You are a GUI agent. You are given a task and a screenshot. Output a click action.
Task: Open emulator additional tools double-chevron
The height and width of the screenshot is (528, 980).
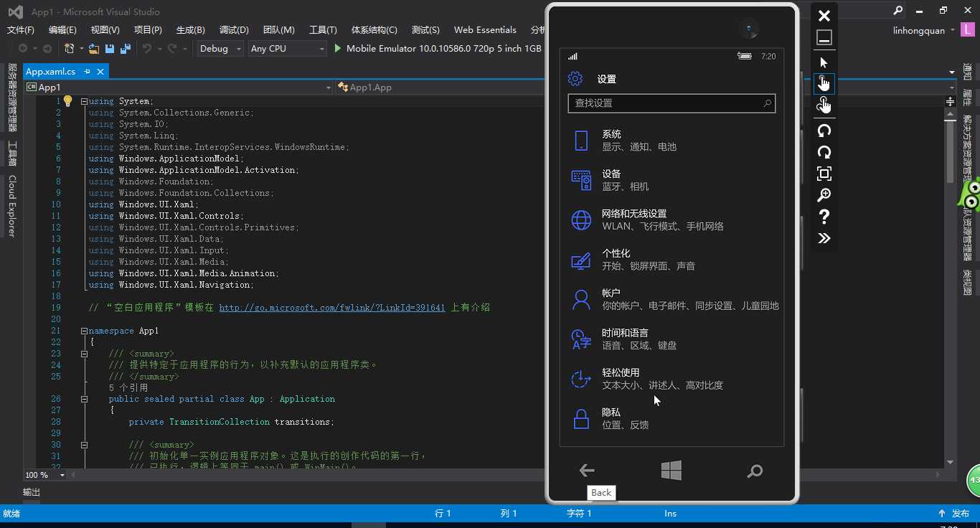(824, 238)
